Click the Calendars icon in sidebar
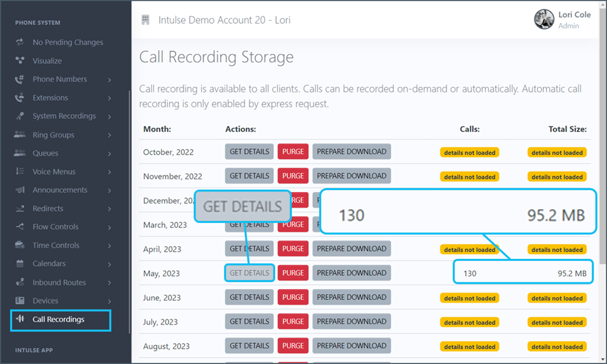 [x=20, y=264]
